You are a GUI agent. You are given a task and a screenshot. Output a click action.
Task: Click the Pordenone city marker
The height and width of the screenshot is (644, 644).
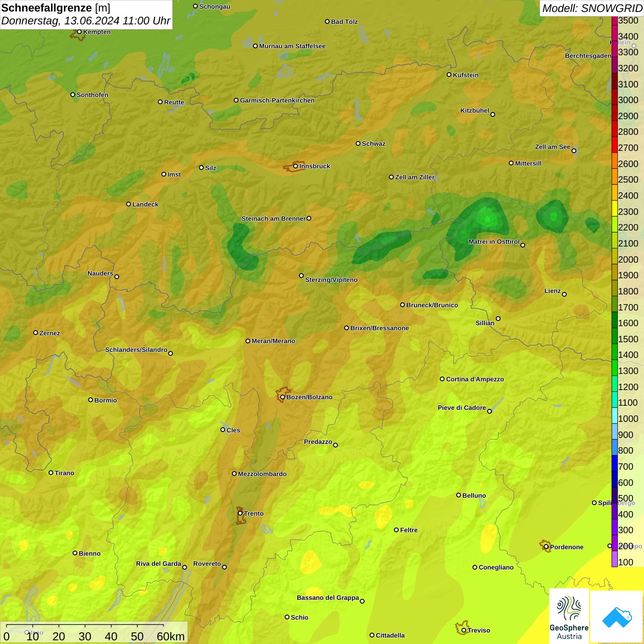546,547
